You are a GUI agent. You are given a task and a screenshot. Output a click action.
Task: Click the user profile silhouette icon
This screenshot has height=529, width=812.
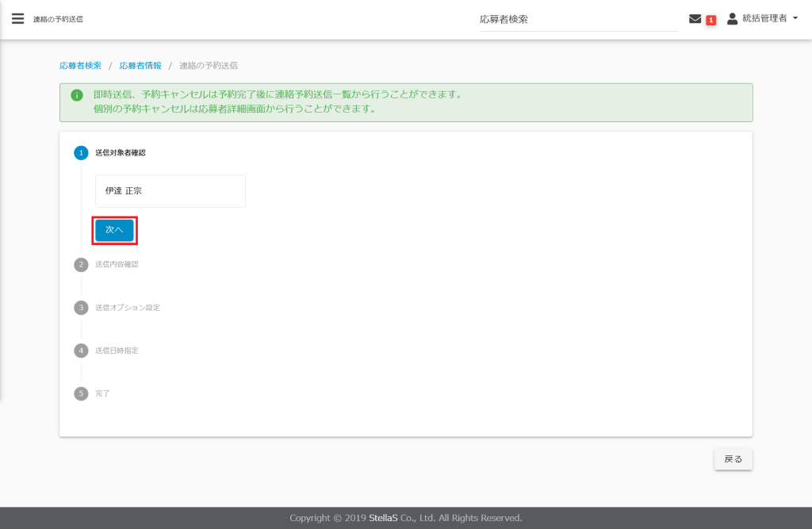pyautogui.click(x=732, y=18)
